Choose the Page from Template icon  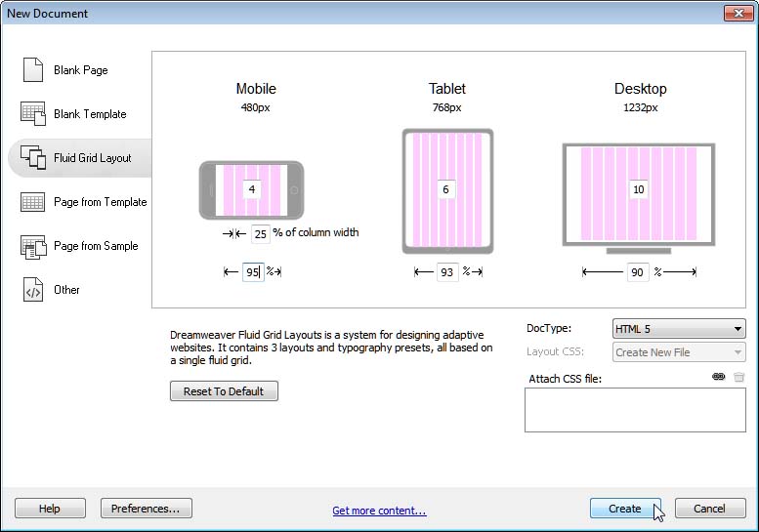(33, 202)
